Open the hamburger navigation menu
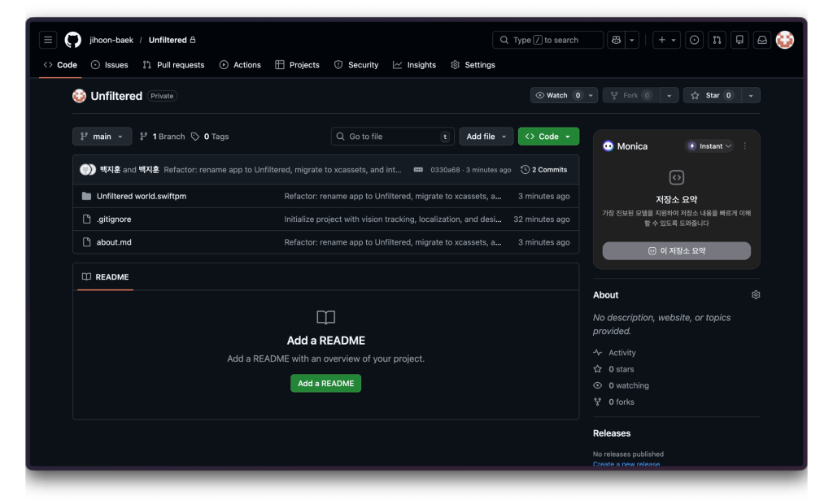 pyautogui.click(x=48, y=39)
